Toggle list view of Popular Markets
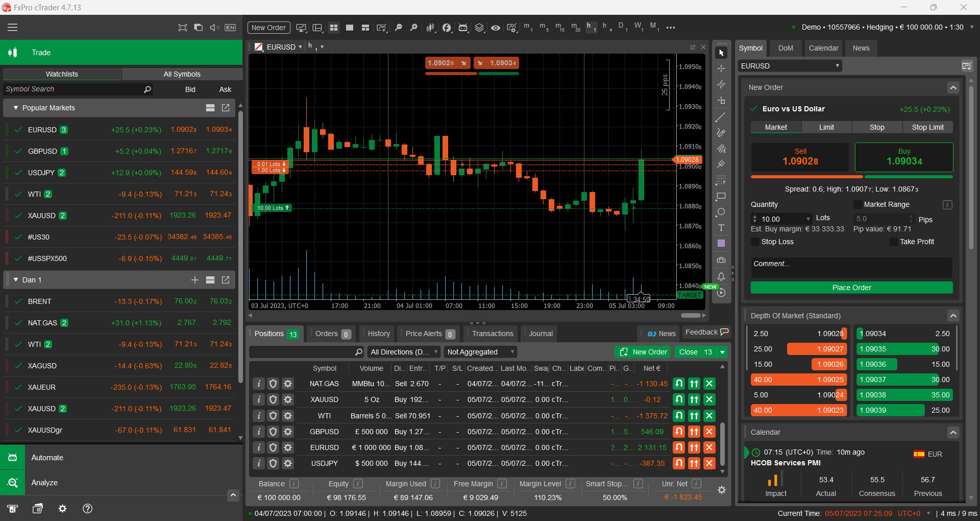This screenshot has height=521, width=980. [x=210, y=108]
